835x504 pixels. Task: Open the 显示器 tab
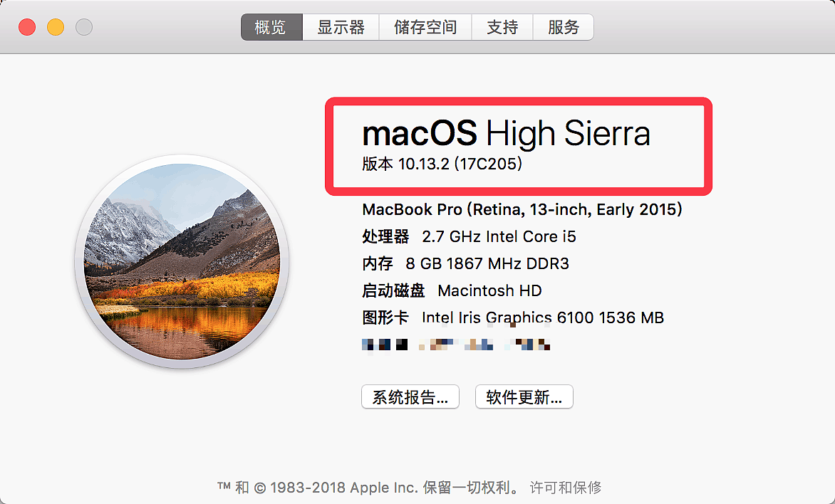point(341,28)
